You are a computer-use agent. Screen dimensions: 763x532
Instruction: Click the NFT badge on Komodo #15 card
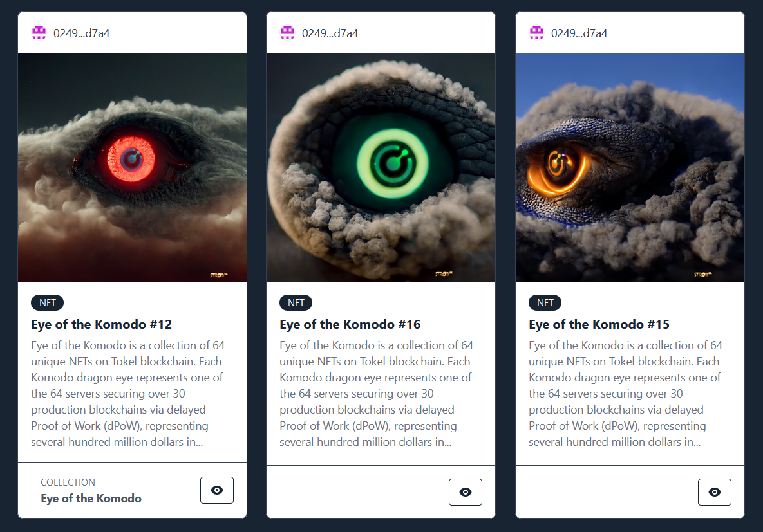click(x=545, y=302)
